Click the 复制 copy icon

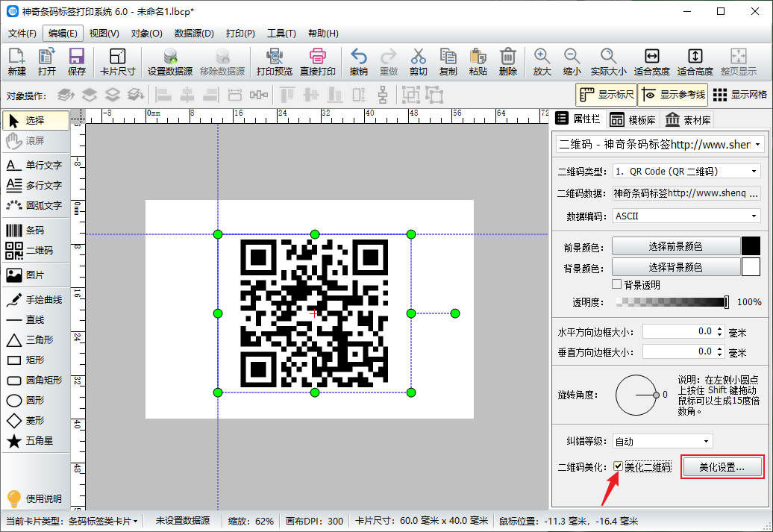[448, 62]
